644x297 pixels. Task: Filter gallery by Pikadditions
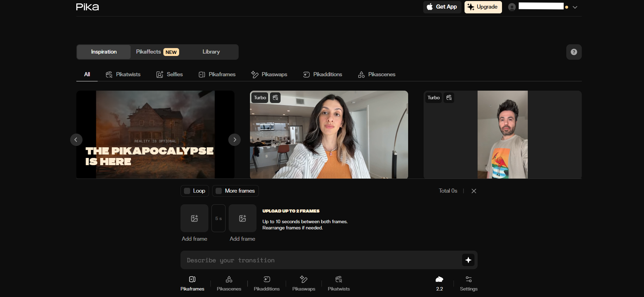pyautogui.click(x=323, y=75)
